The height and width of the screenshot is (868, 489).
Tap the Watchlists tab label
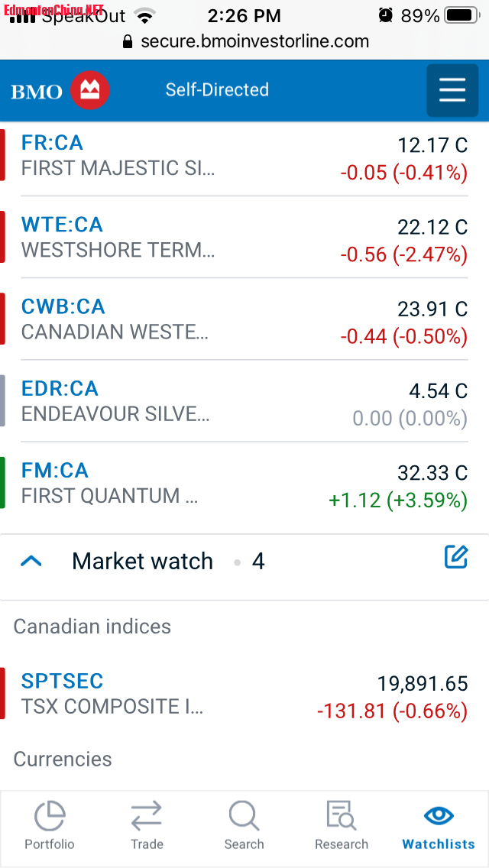[x=439, y=844]
